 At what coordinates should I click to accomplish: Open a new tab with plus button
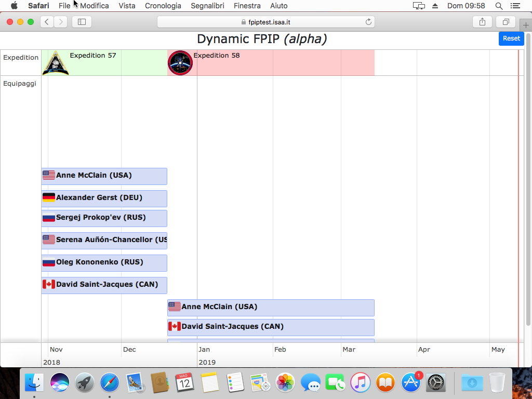(x=526, y=25)
